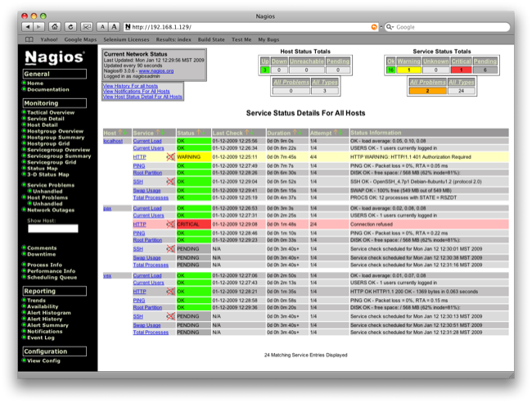Click the Google search field
The height and width of the screenshot is (403, 532).
[448, 27]
